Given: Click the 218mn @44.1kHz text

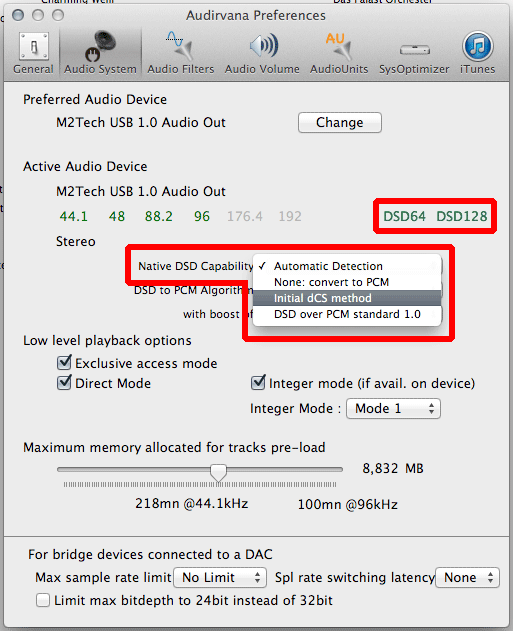Looking at the screenshot, I should click(x=192, y=504).
